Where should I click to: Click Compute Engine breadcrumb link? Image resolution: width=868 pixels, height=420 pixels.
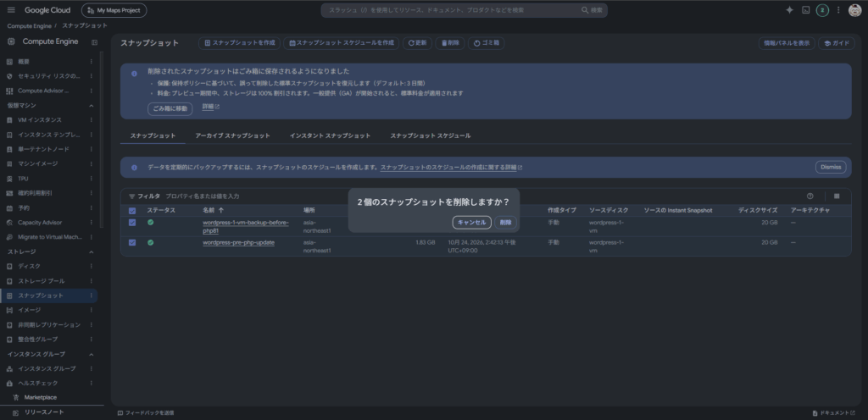tap(29, 26)
